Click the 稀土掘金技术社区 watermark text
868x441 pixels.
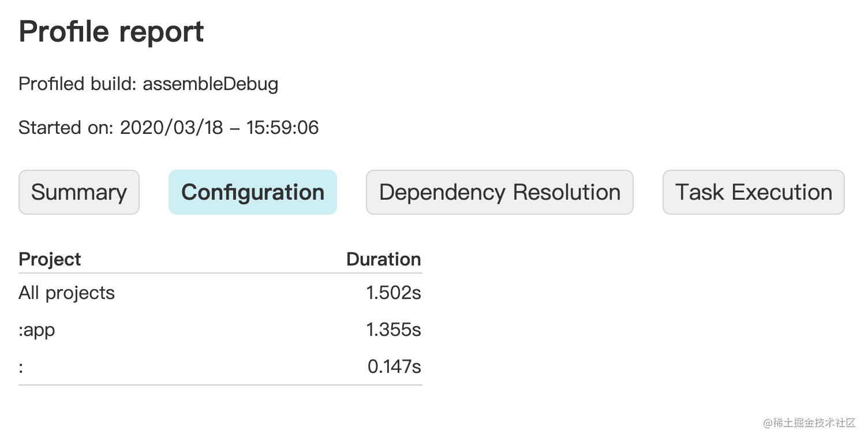point(814,423)
